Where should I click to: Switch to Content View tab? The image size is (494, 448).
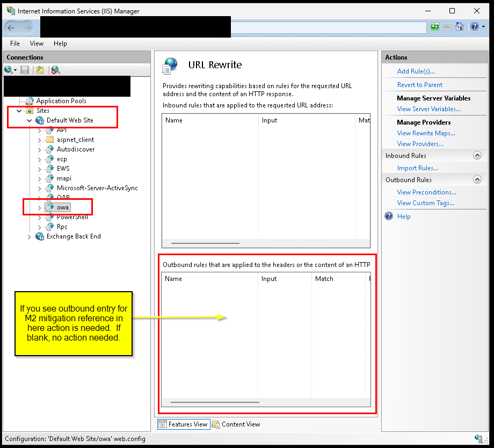(236, 424)
